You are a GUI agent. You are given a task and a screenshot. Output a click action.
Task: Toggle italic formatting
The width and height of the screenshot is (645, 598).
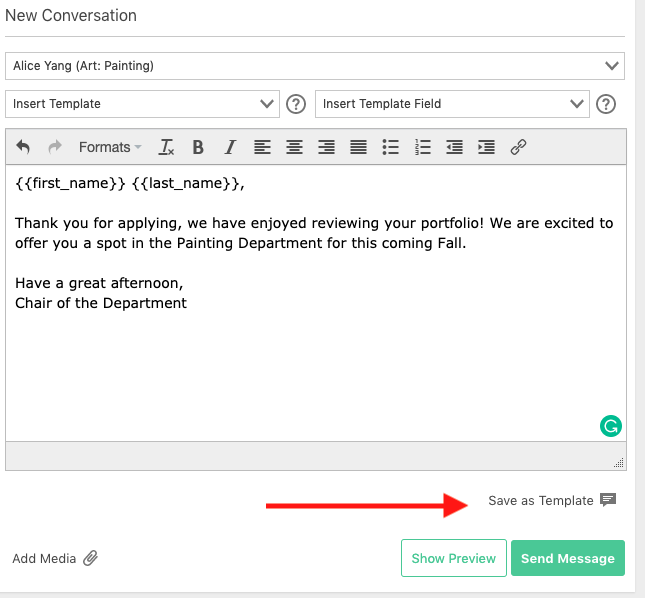(230, 147)
